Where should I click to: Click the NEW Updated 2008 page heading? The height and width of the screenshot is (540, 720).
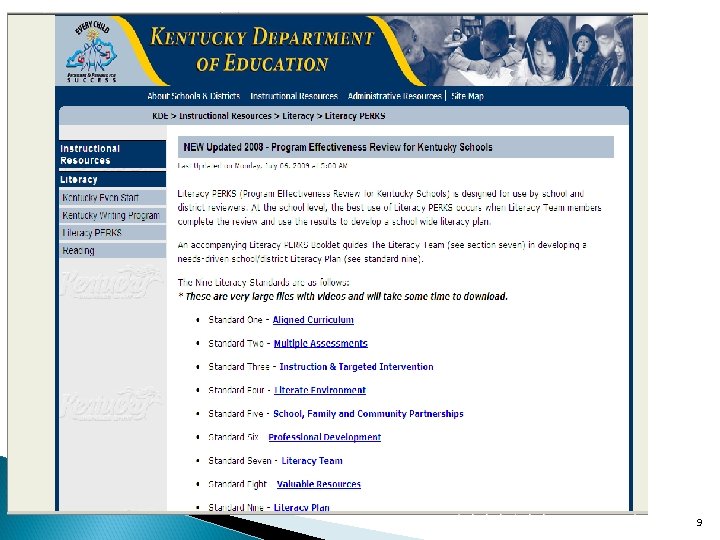(395, 147)
